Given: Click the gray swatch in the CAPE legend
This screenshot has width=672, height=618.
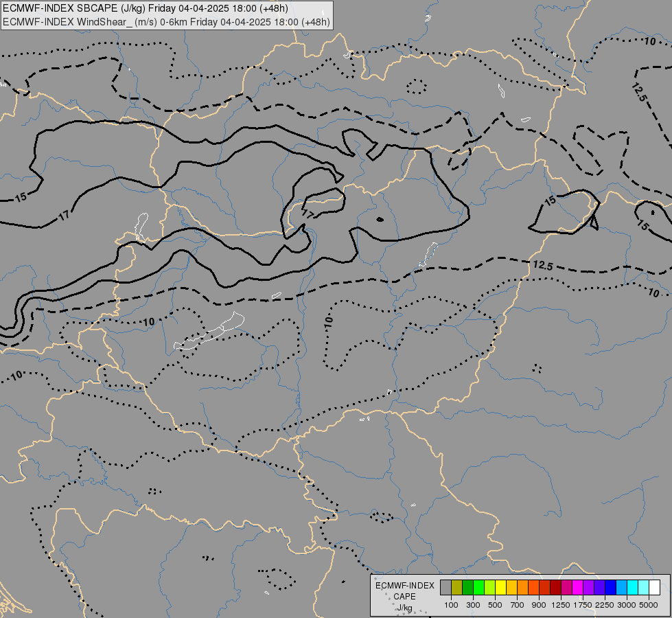Looking at the screenshot, I should 445,588.
